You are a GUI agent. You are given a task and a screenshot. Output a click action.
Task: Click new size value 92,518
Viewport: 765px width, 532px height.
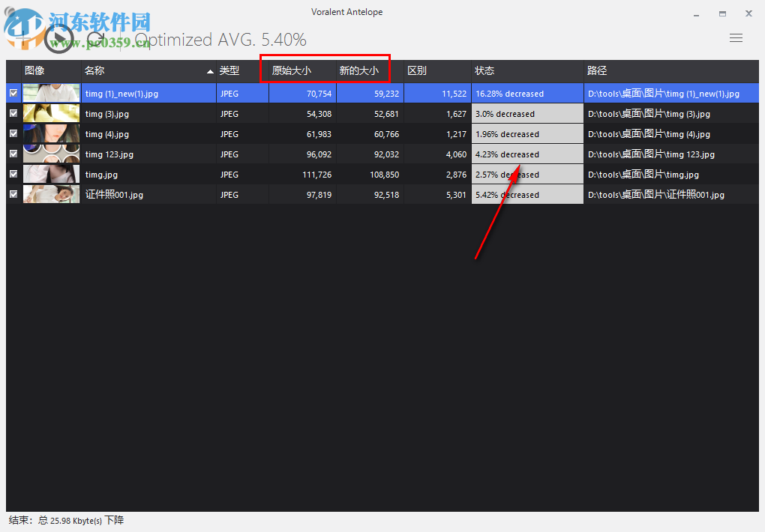coord(386,195)
